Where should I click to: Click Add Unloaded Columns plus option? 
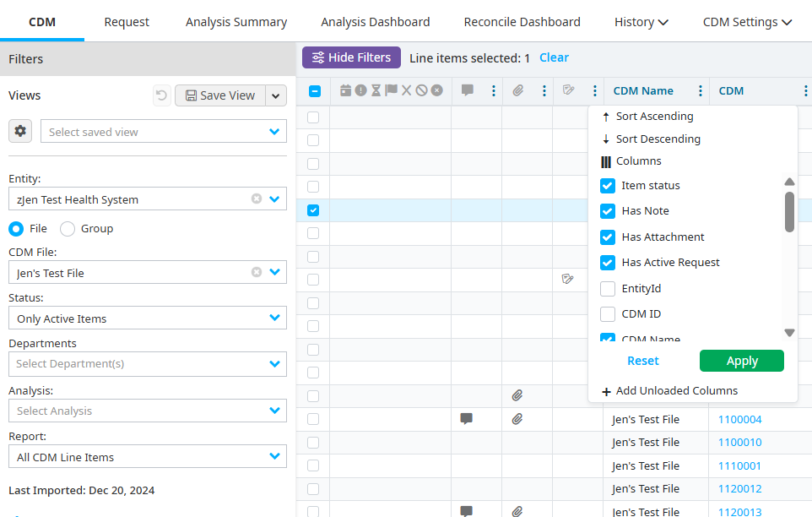669,390
